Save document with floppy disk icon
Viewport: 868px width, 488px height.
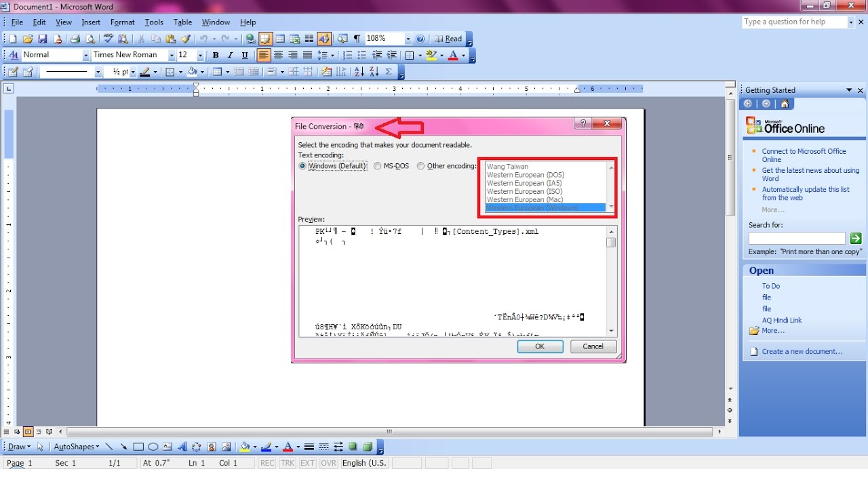click(43, 39)
